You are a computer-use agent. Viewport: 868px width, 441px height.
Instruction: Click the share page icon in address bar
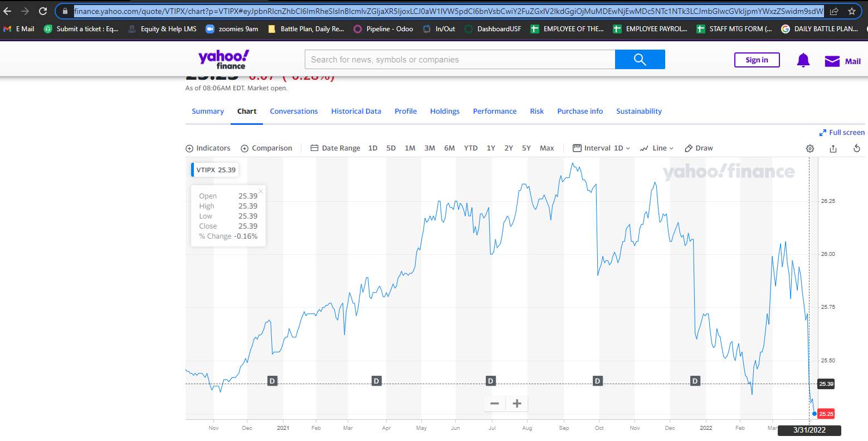pyautogui.click(x=834, y=11)
